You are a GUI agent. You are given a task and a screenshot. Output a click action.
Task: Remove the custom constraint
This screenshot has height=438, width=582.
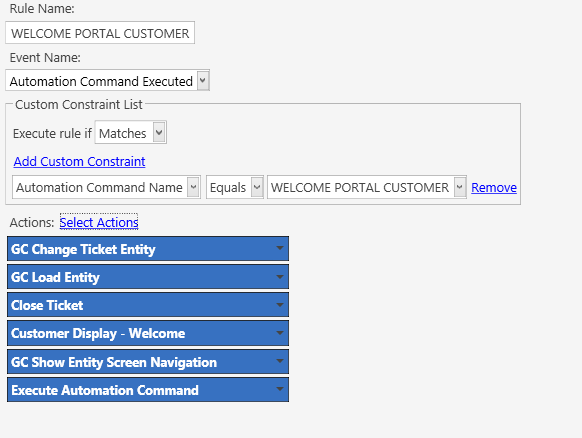pyautogui.click(x=494, y=188)
